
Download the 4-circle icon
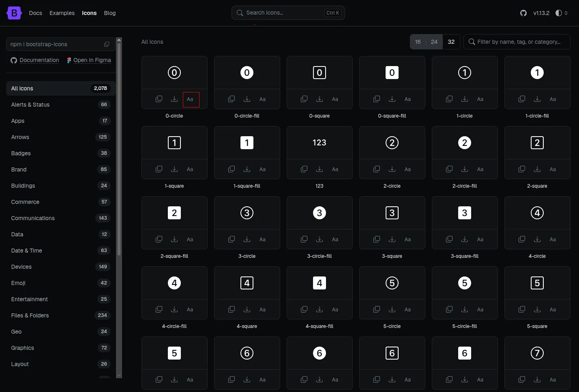[537, 240]
